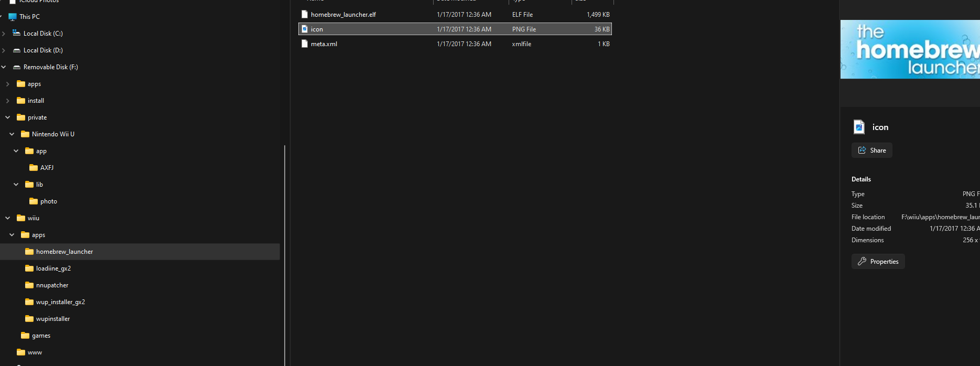Click the nnupatcher folder icon
The image size is (980, 366).
point(29,285)
